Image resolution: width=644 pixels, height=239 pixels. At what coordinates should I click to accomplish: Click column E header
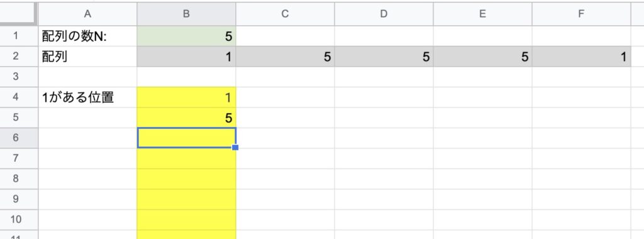click(x=482, y=14)
